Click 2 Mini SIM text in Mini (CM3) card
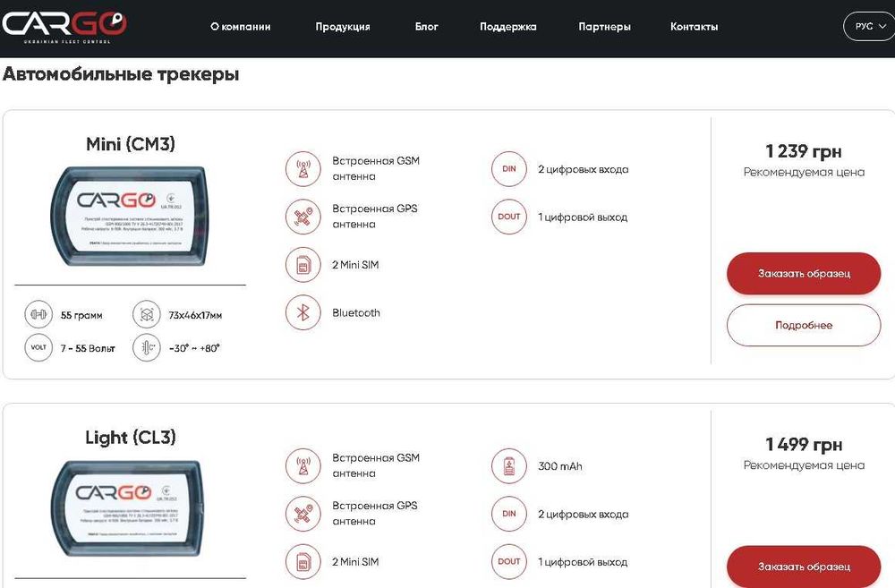895x588 pixels. pos(355,265)
